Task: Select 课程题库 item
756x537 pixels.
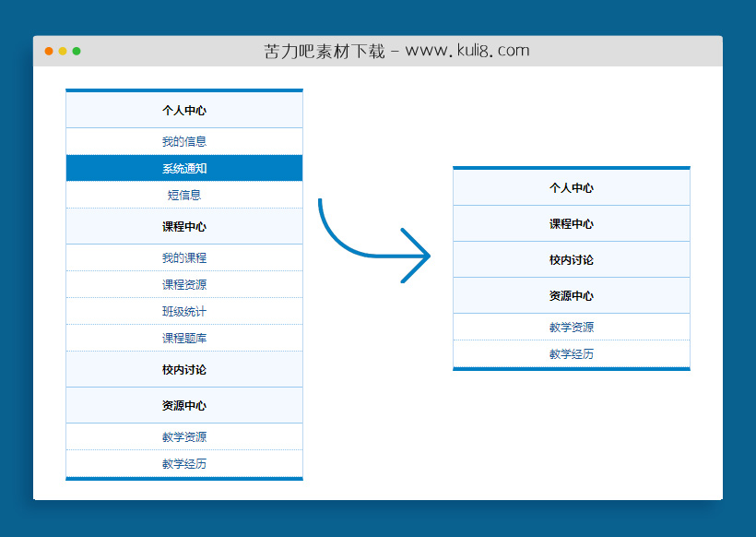Action: click(x=184, y=338)
